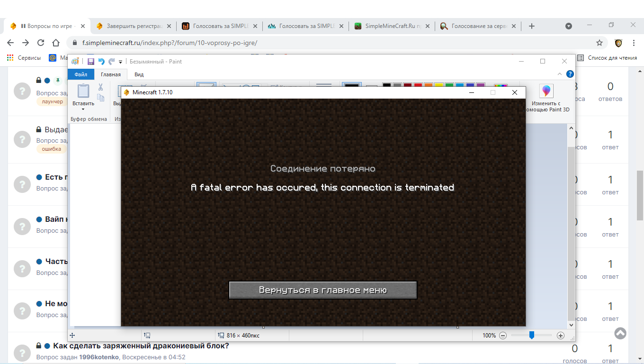644x364 pixels.
Task: Open a new Chrome tab with the plus button
Action: [532, 26]
